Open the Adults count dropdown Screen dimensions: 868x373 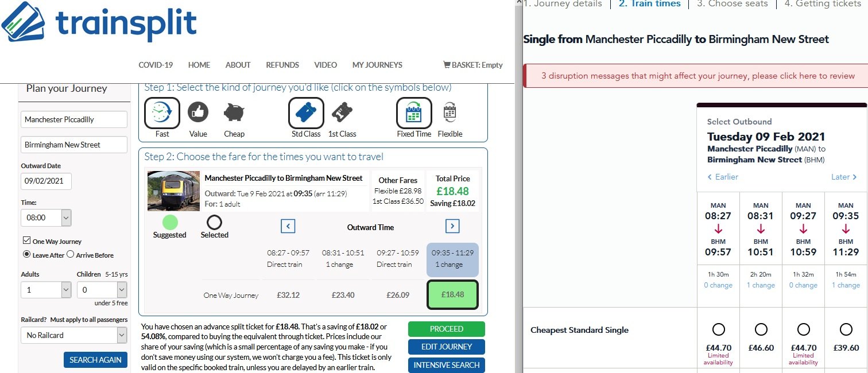click(x=46, y=290)
